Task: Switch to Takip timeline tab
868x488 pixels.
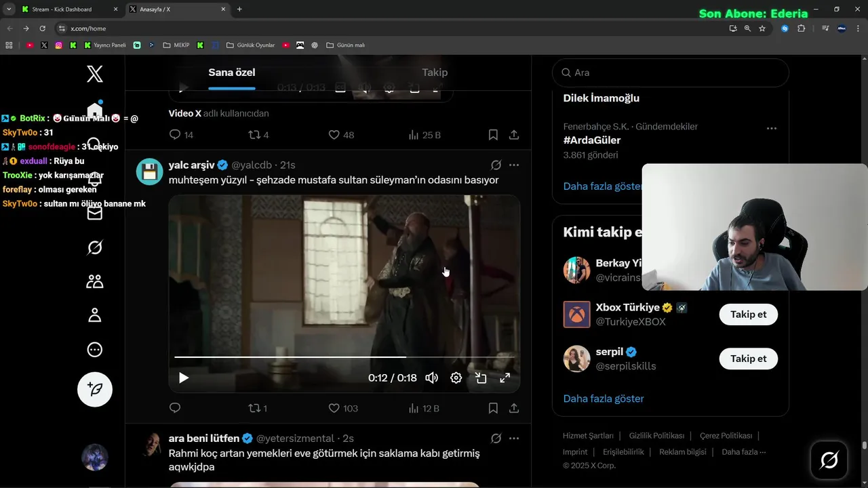Action: click(x=435, y=73)
